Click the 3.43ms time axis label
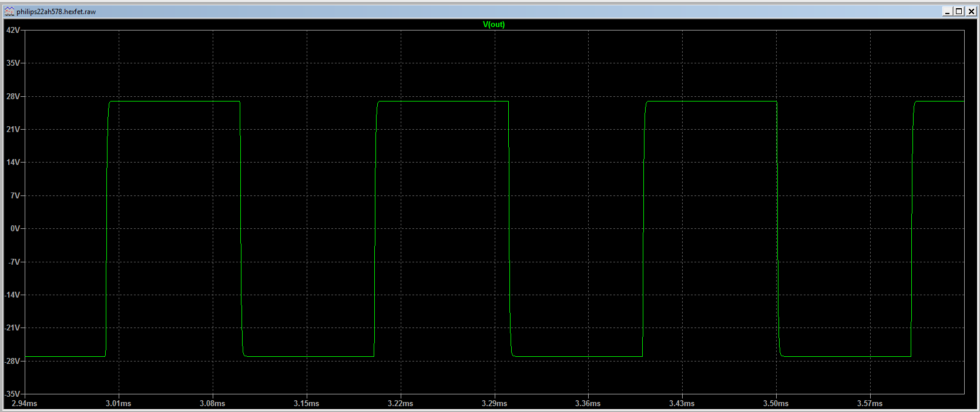Viewport: 980px width, 412px height. point(682,404)
